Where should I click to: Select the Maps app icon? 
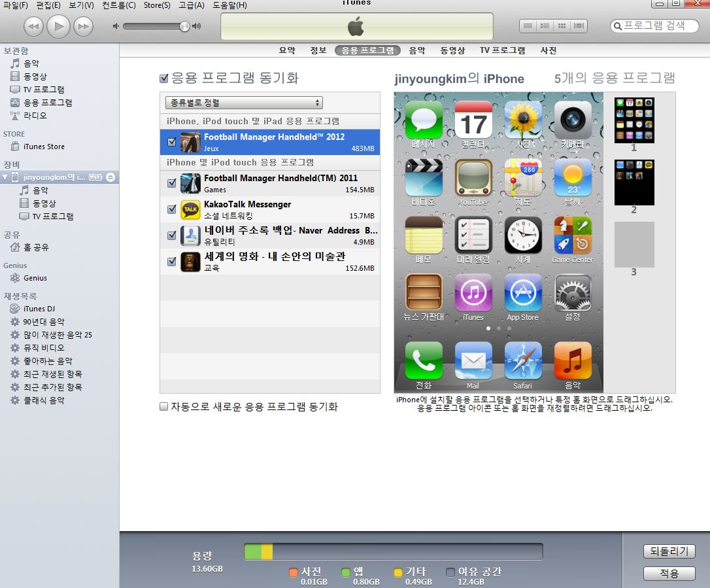click(523, 177)
